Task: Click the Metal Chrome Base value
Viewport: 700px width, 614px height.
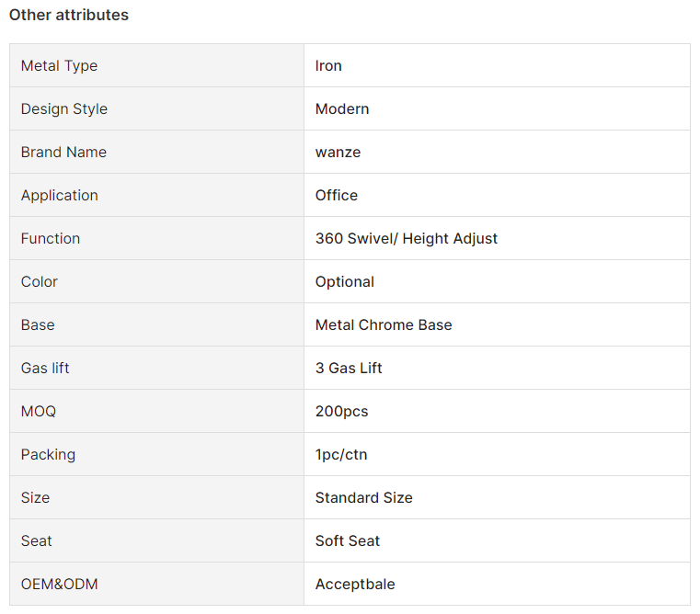Action: click(384, 324)
